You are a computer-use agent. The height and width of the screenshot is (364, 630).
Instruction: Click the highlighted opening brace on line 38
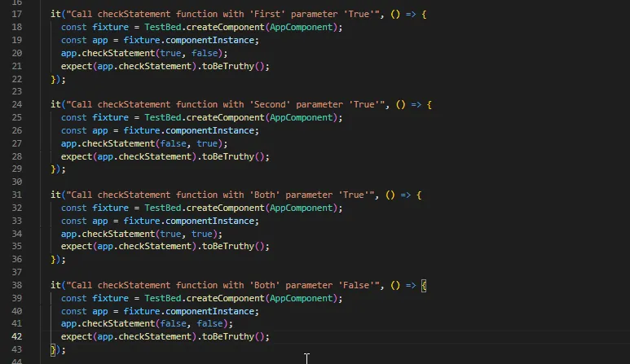(424, 285)
